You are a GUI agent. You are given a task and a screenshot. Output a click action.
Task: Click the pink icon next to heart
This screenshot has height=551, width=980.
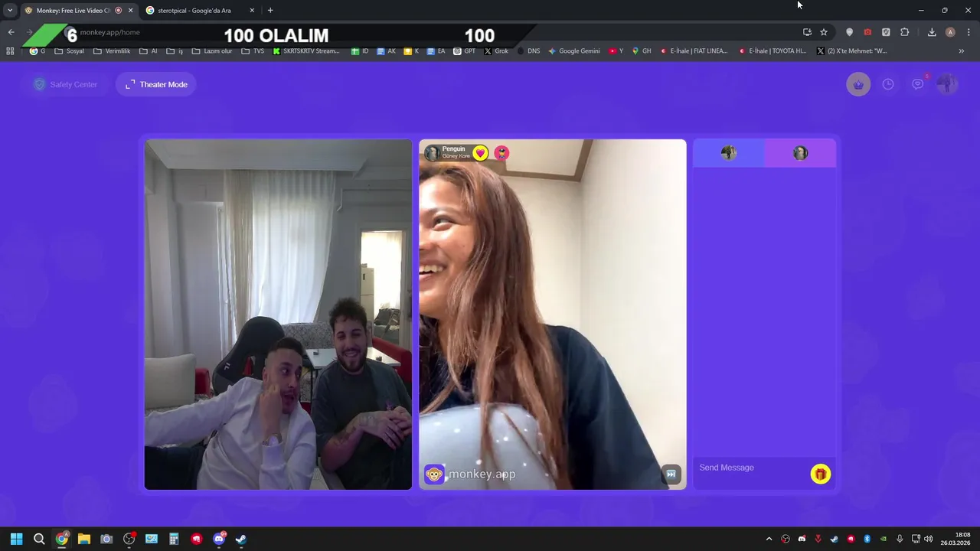[x=501, y=153]
